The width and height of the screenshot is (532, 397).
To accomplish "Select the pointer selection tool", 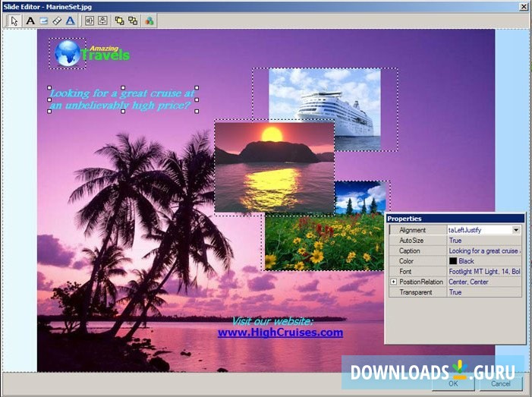I will [x=14, y=21].
